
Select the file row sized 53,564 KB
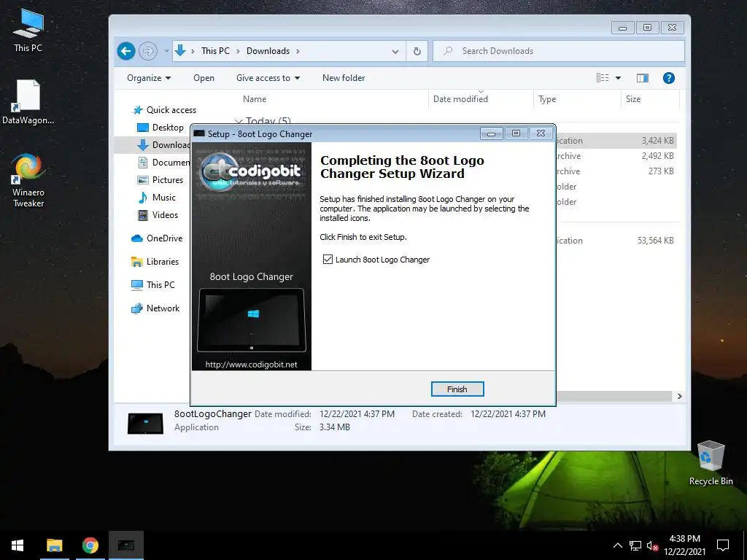click(x=616, y=241)
